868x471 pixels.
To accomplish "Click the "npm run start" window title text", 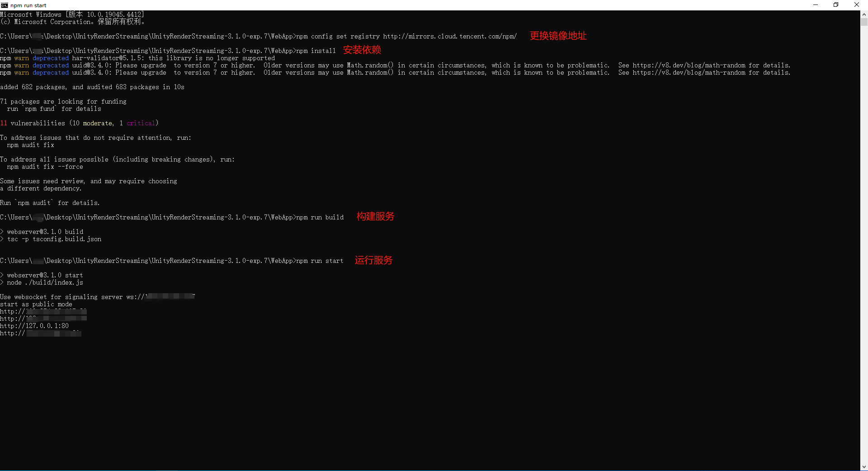I will pyautogui.click(x=28, y=5).
